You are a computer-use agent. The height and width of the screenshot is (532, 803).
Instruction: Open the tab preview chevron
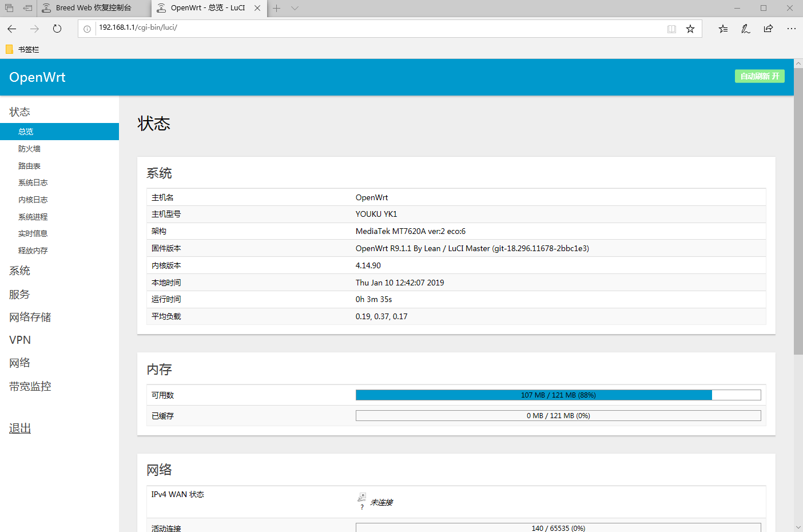[295, 8]
